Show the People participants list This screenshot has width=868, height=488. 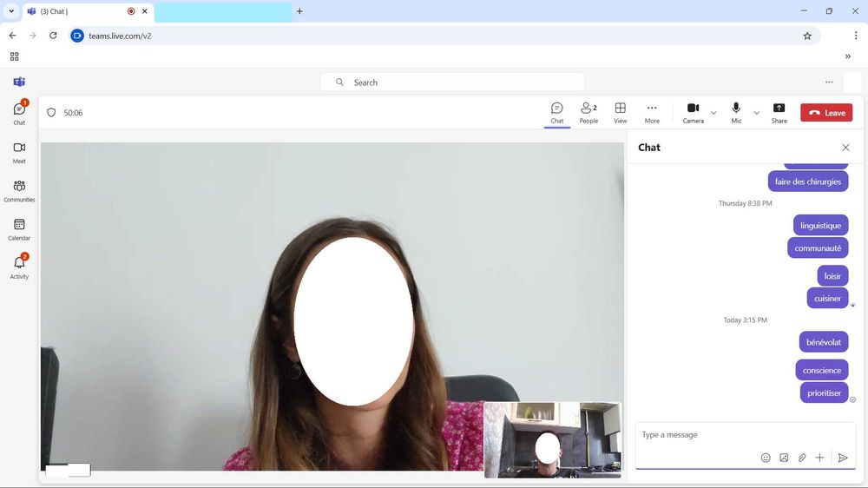pyautogui.click(x=589, y=113)
